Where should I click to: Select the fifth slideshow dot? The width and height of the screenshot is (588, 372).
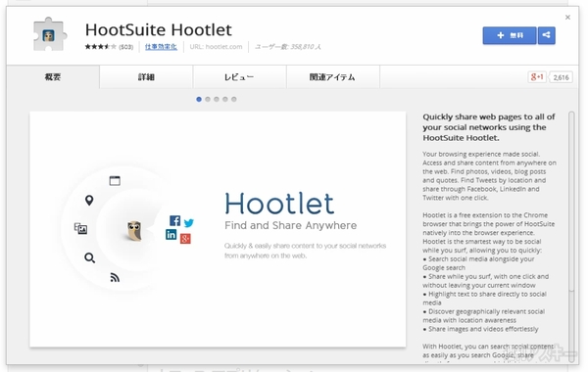234,99
